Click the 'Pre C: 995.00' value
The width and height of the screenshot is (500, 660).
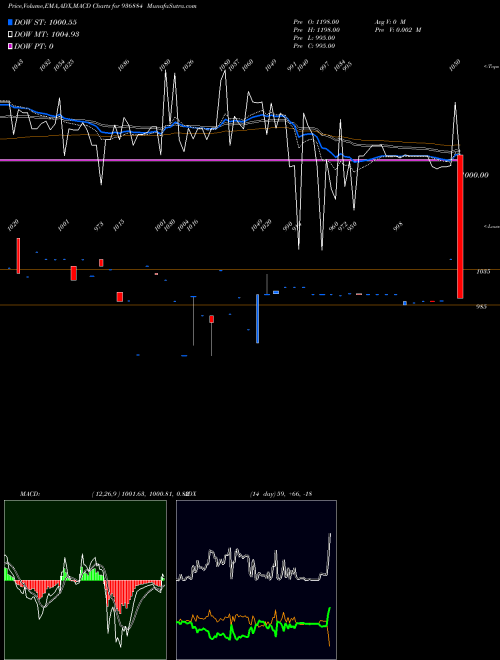pos(314,46)
